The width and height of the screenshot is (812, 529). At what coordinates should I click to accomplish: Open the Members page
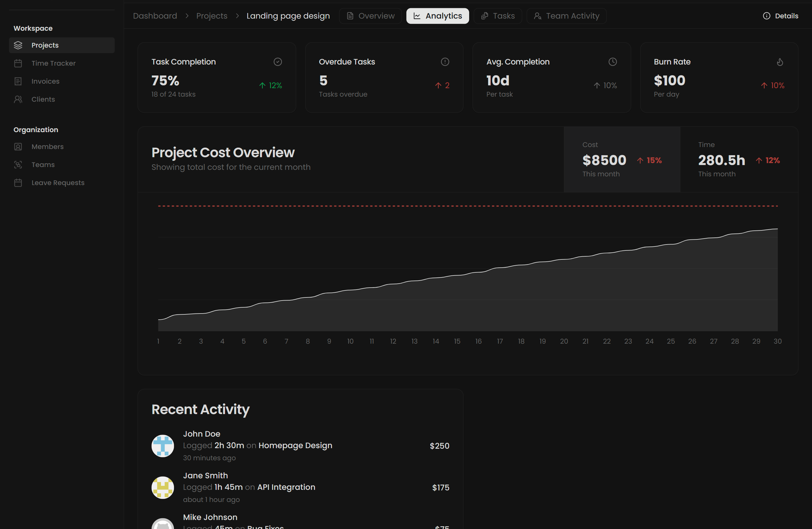coord(62,146)
